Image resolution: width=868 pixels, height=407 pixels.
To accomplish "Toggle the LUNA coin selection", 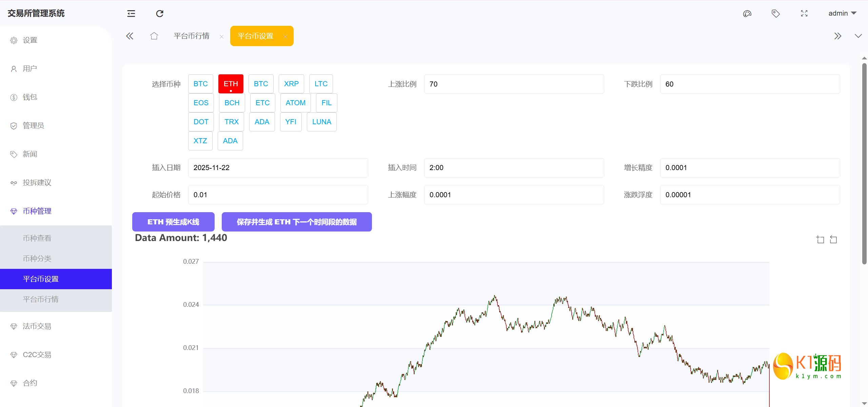I will pos(321,122).
